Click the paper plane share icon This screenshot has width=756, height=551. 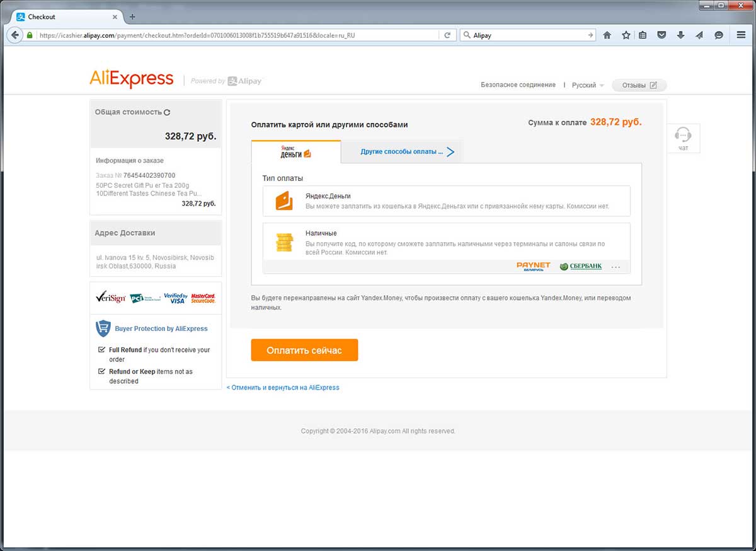coord(699,35)
